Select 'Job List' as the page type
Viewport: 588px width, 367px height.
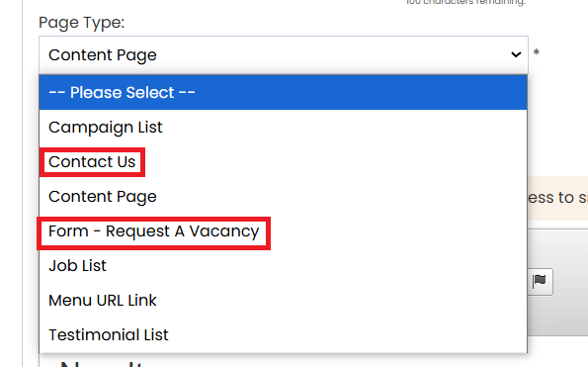click(x=283, y=266)
